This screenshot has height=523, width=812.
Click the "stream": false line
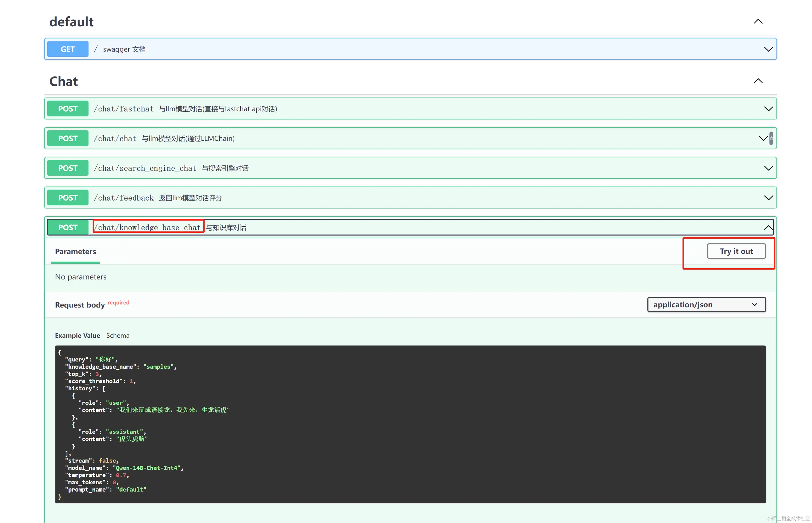click(92, 461)
